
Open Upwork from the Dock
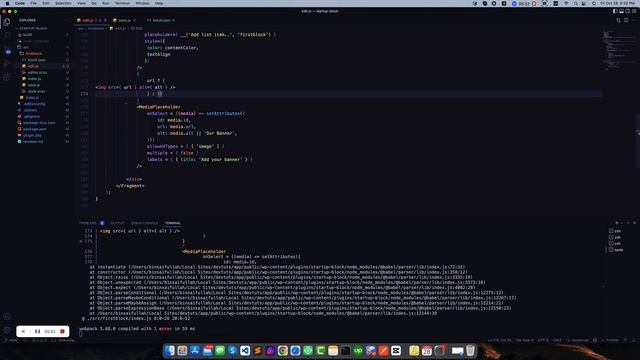[x=358, y=351]
